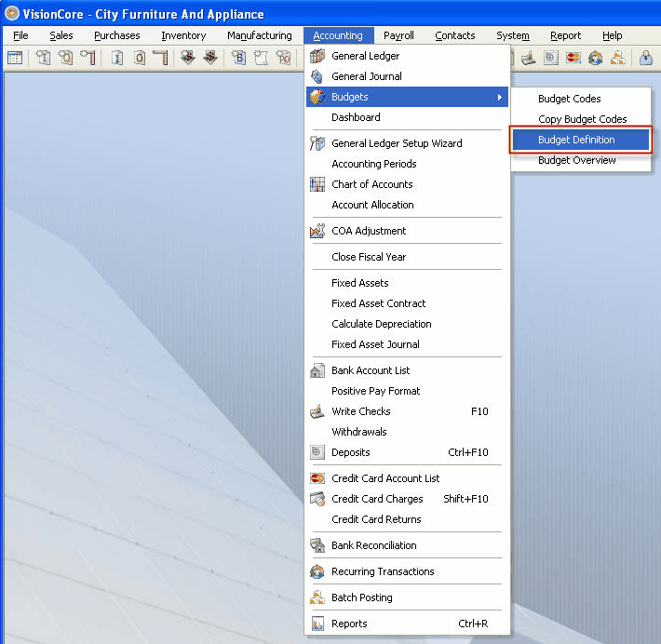Click the Deposits safe toolbar icon
The height and width of the screenshot is (644, 661).
point(550,58)
